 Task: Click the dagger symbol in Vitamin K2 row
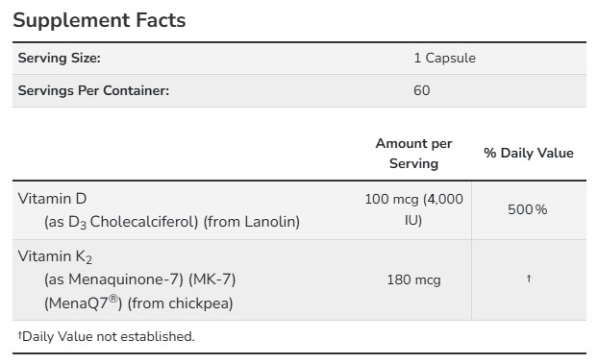(x=529, y=279)
